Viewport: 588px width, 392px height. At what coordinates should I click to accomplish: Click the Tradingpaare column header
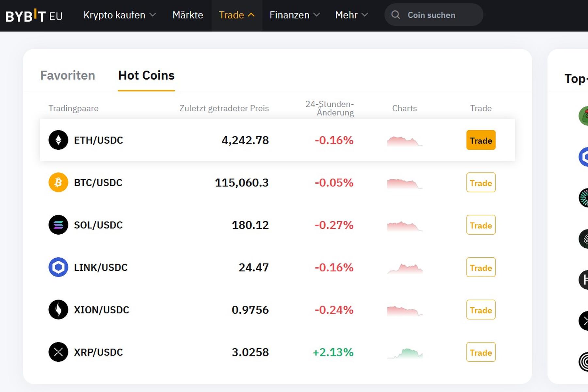pyautogui.click(x=73, y=108)
